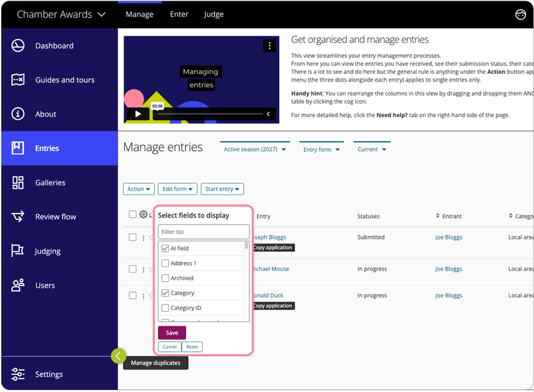Click the Galleries grid icon

[x=18, y=182]
